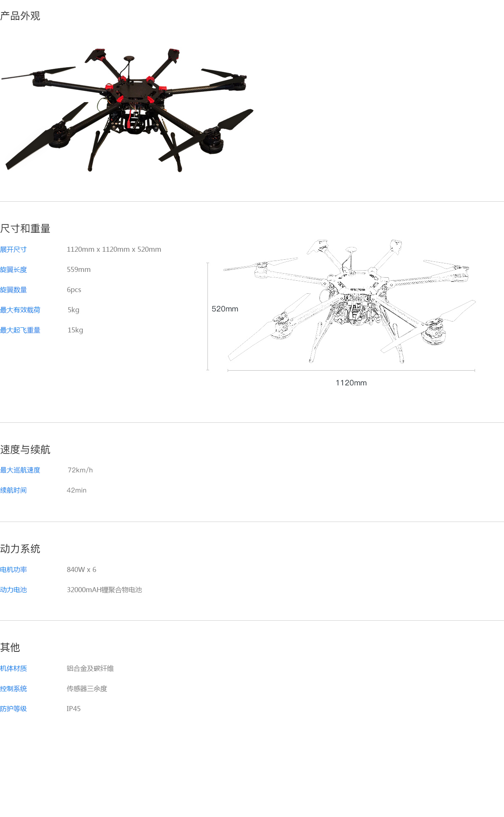This screenshot has width=504, height=817.
Task: Click the 旋翼长度 label
Action: 13,270
